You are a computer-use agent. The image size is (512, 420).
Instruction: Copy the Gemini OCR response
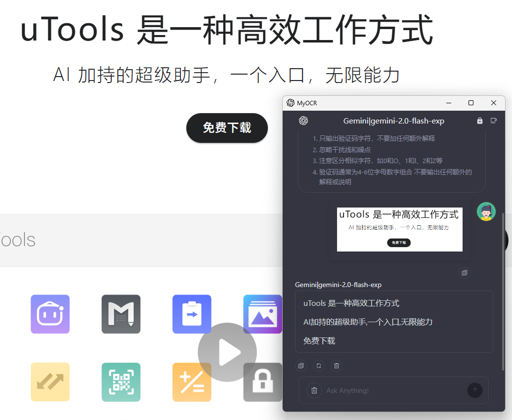(x=301, y=366)
